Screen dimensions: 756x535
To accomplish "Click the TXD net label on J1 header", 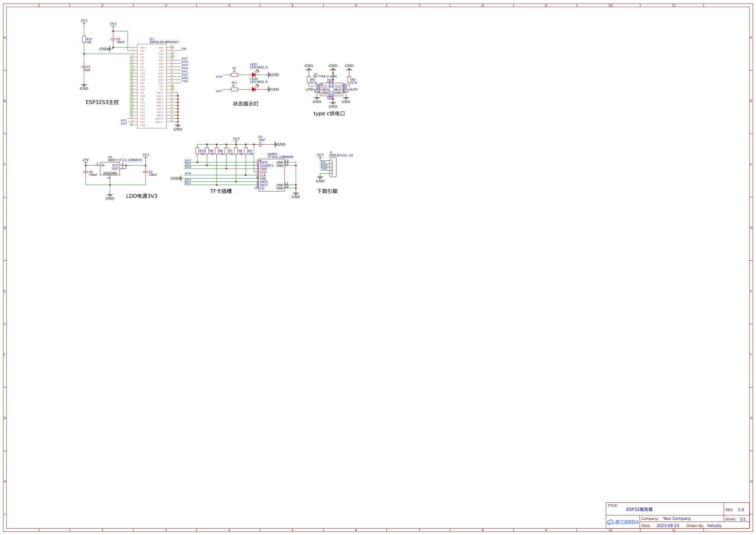I will 324,169.
